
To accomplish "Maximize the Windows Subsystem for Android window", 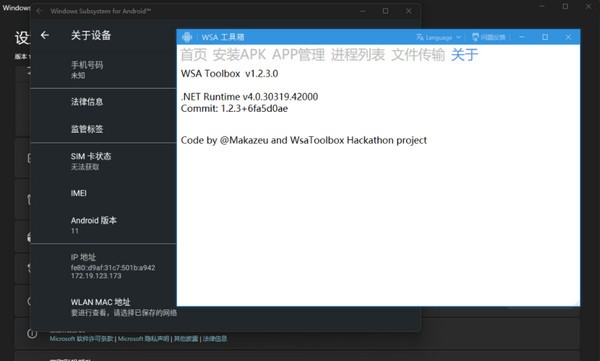I will (x=386, y=11).
